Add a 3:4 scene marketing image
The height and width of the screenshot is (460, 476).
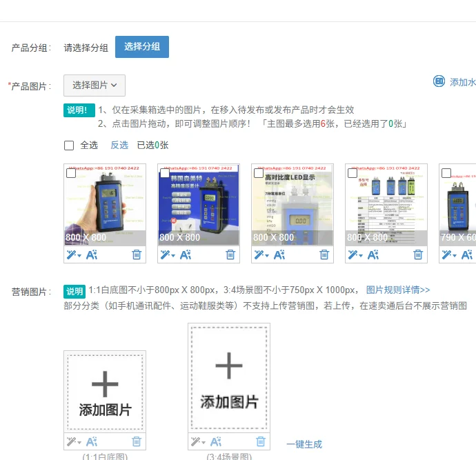tap(229, 378)
